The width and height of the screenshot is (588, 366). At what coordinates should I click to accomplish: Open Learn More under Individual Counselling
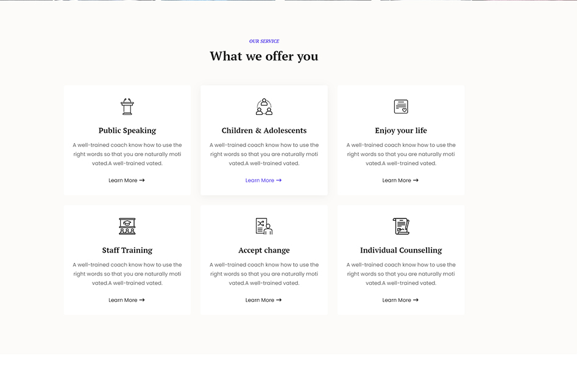[400, 300]
